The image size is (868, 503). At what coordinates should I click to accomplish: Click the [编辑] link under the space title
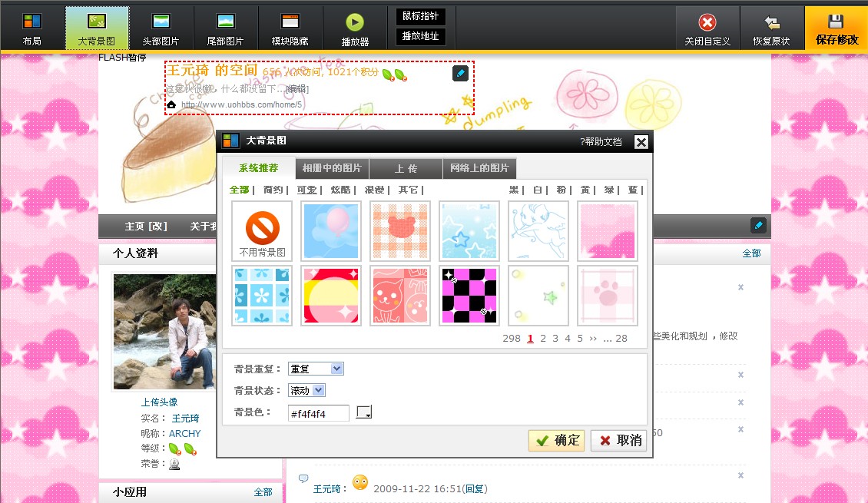(297, 88)
